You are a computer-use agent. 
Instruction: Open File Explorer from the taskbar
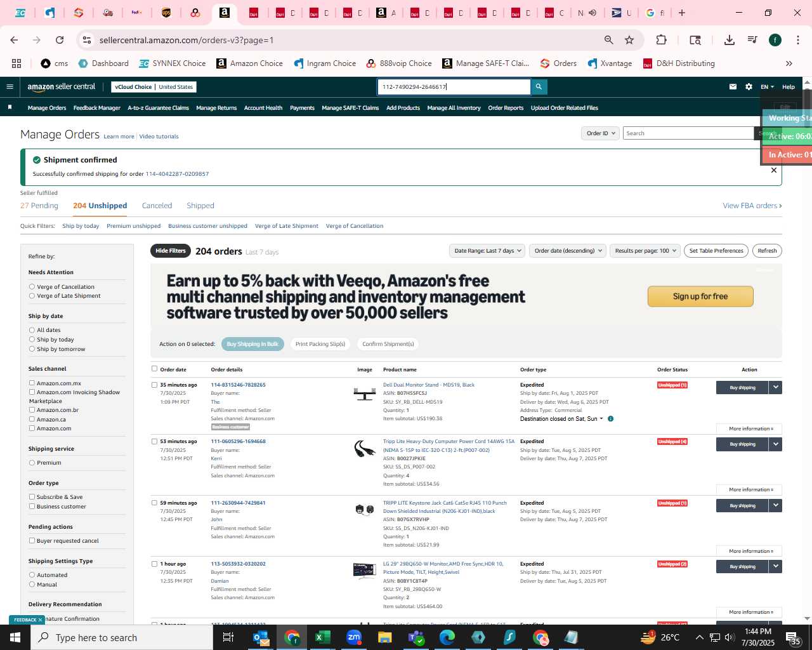point(385,637)
